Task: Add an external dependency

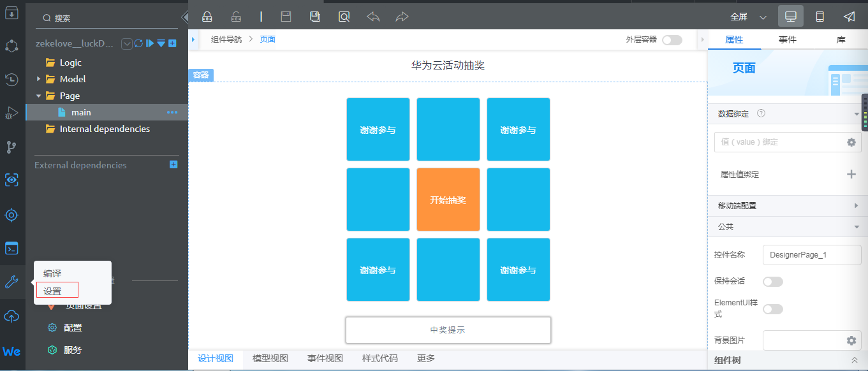Action: [x=173, y=164]
